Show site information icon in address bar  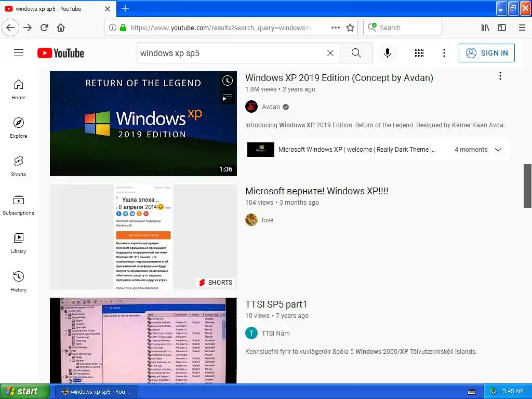(113, 28)
